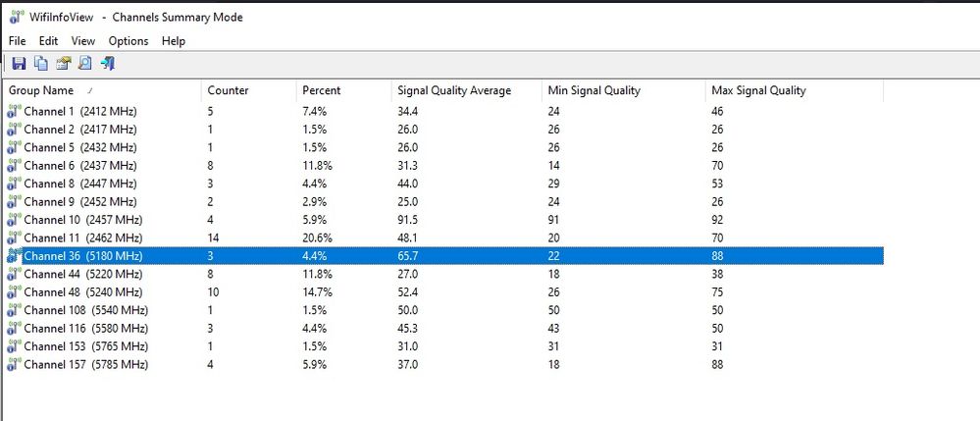Select the Channel 48 (5240 MHz) row
Viewport: 980px width, 421px height.
click(x=83, y=292)
